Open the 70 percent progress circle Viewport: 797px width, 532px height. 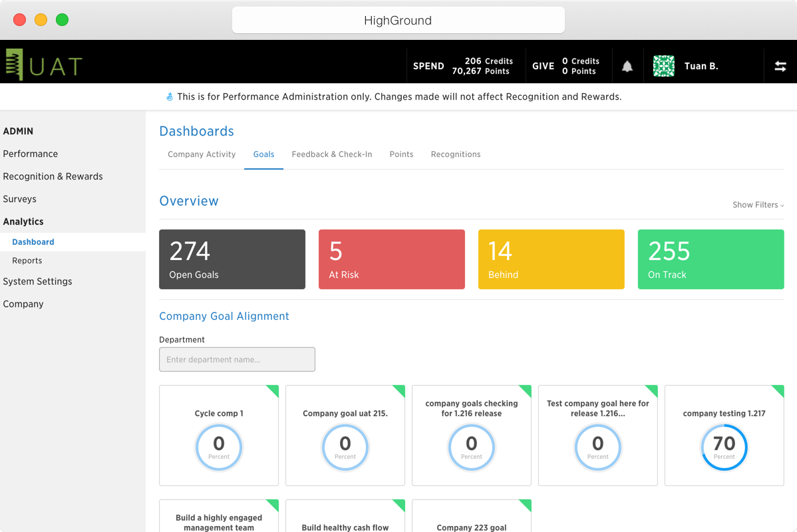[724, 447]
